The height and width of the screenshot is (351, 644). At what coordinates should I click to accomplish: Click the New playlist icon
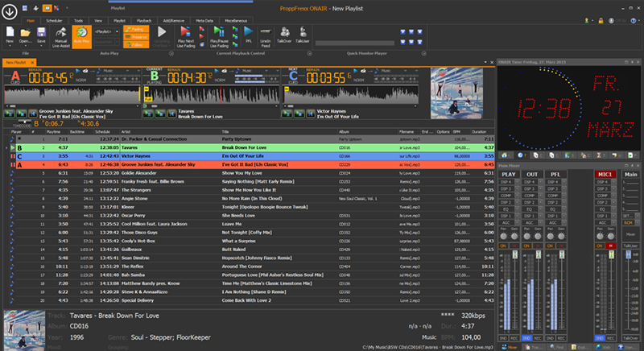[10, 31]
